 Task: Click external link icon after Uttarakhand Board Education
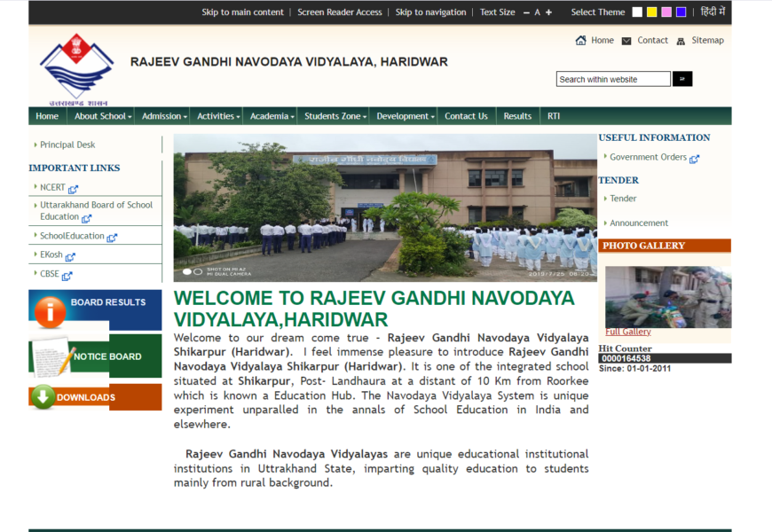pos(86,218)
